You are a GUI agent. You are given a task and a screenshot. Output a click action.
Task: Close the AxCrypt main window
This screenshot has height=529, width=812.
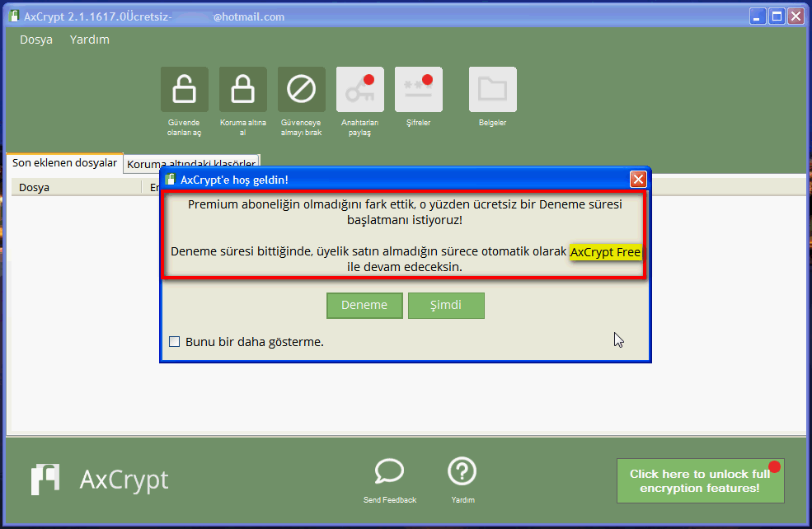pos(796,16)
